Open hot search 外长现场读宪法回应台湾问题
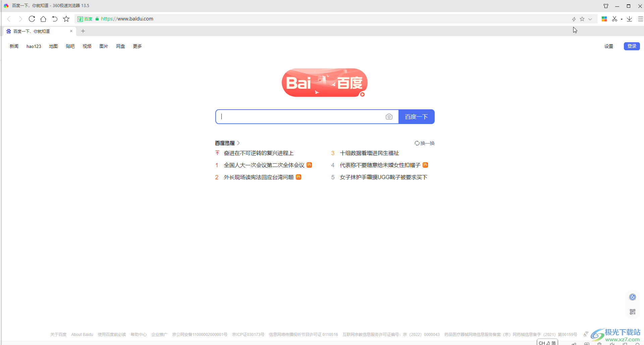 pyautogui.click(x=259, y=177)
